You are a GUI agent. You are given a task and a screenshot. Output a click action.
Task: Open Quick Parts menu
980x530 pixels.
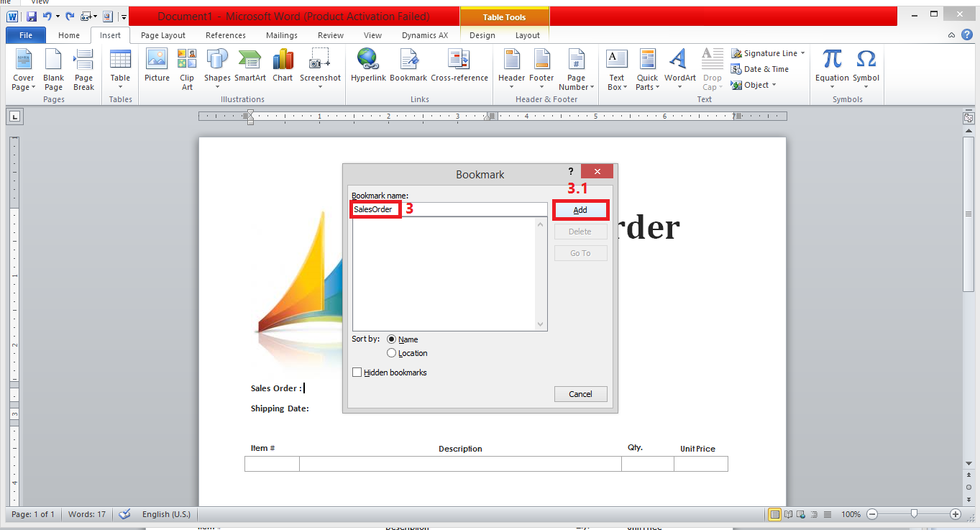click(x=647, y=70)
